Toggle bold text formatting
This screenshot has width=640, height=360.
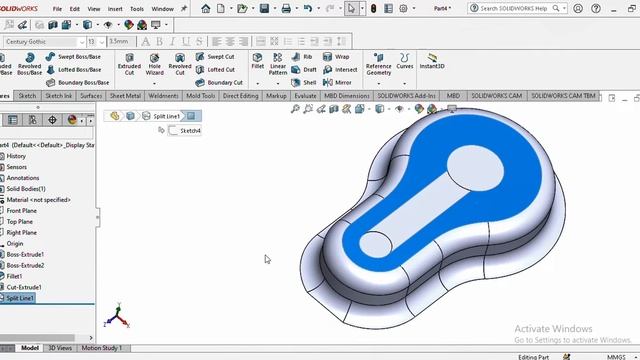[160, 41]
